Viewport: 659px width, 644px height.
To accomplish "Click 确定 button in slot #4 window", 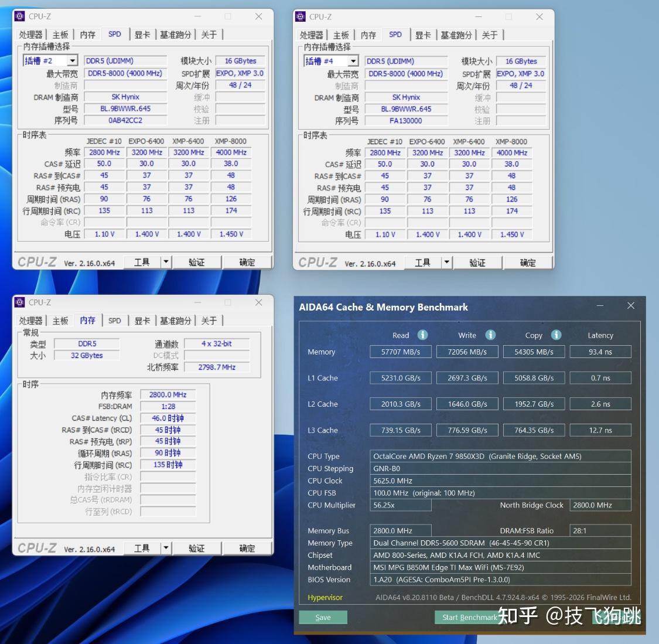I will (527, 263).
